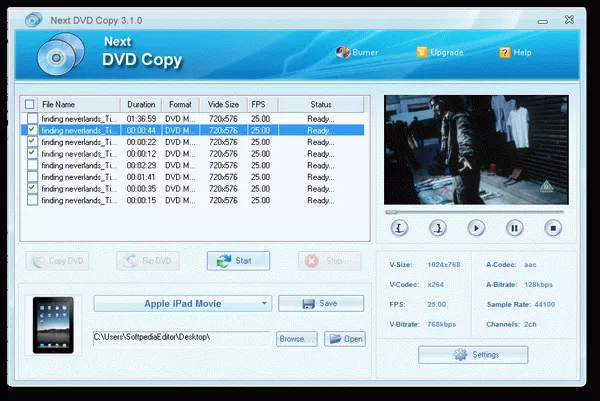
Task: Sort by File Name column header
Action: [x=79, y=104]
